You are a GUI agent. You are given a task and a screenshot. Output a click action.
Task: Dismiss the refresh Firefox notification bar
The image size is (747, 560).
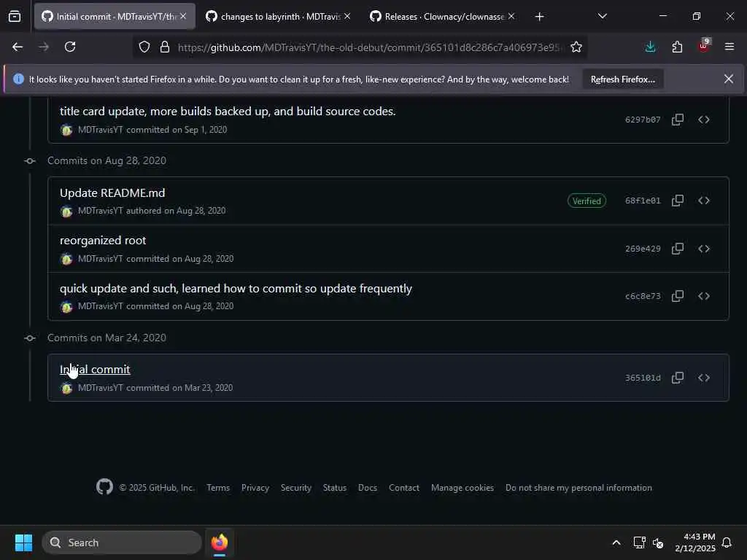729,79
